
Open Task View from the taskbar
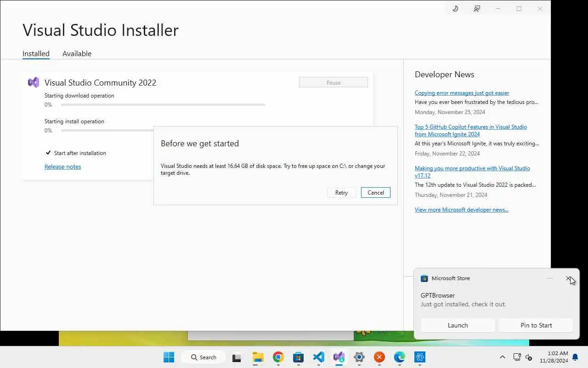[237, 357]
